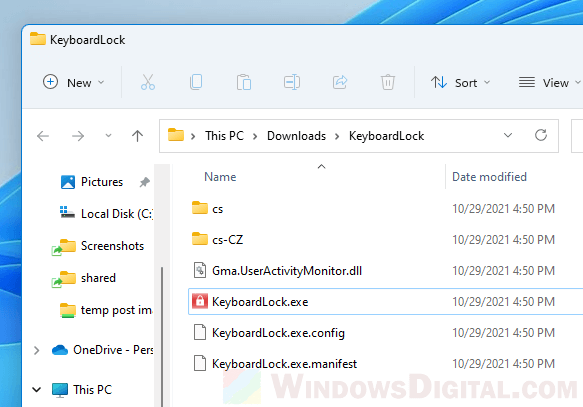Click Downloads in the breadcrumb path
Screen dimensions: 583x407
coord(296,136)
